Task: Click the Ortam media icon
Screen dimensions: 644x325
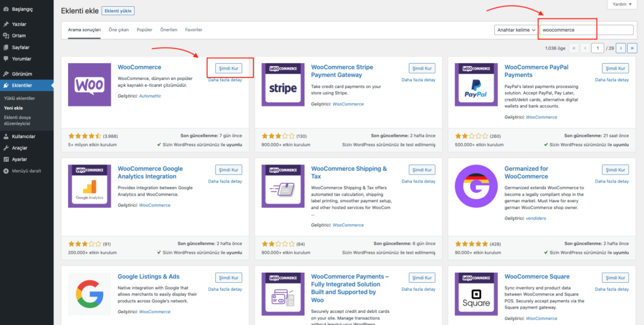Action: [x=6, y=36]
